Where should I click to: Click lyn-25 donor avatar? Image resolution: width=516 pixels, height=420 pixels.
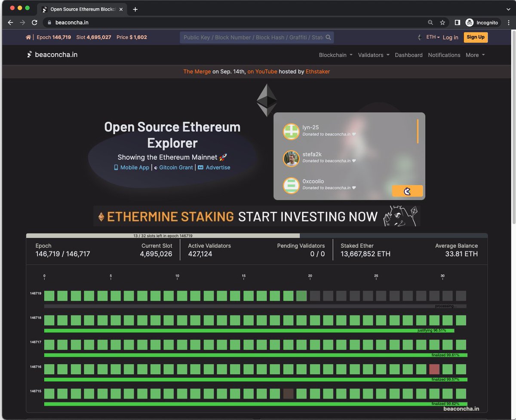pos(291,131)
